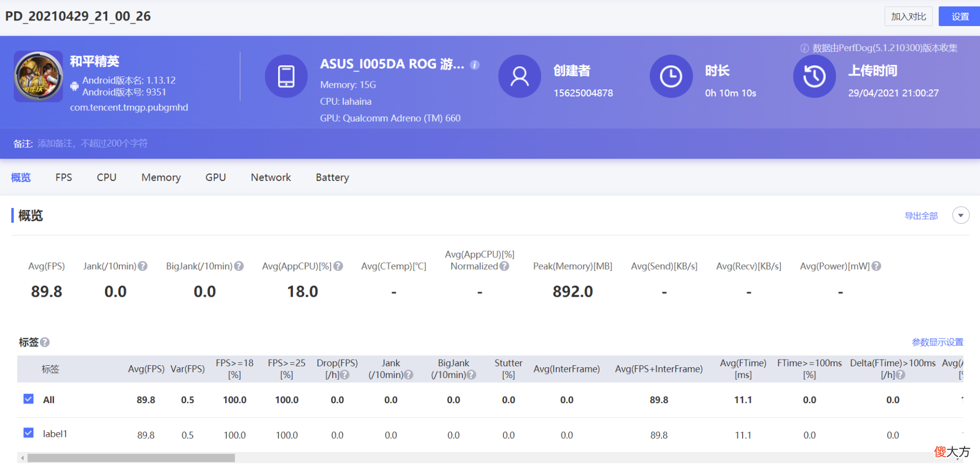Open the 参数显示设置 link
Image resolution: width=980 pixels, height=471 pixels.
pos(938,342)
